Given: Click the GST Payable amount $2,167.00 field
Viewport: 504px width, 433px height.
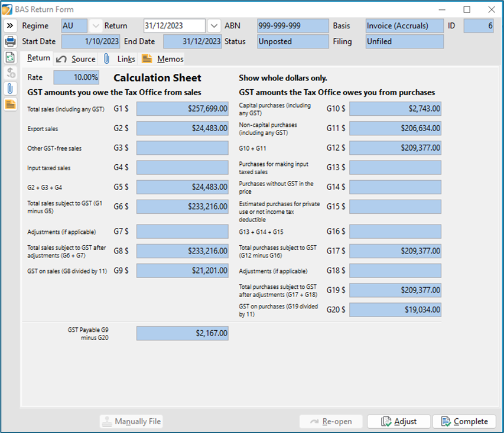Looking at the screenshot, I should point(182,333).
